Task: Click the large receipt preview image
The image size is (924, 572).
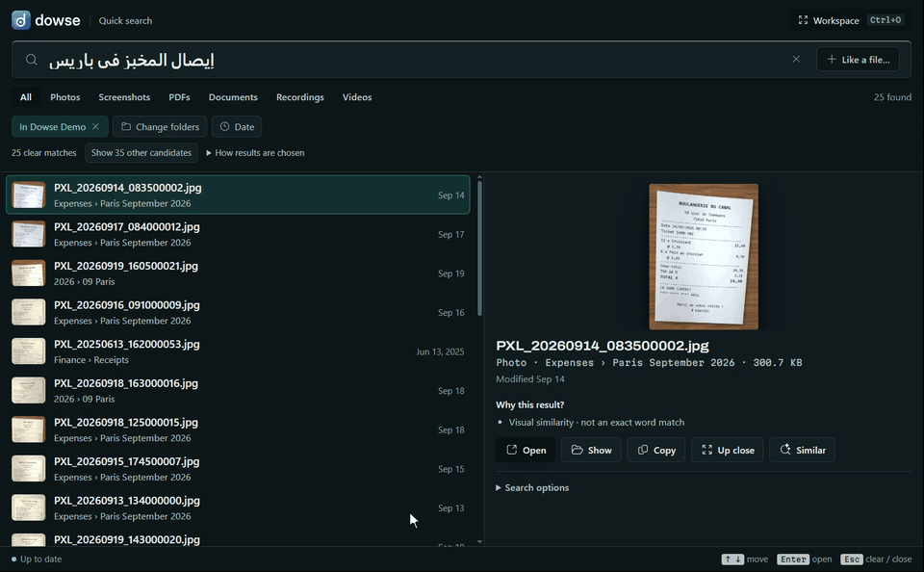Action: pyautogui.click(x=704, y=256)
